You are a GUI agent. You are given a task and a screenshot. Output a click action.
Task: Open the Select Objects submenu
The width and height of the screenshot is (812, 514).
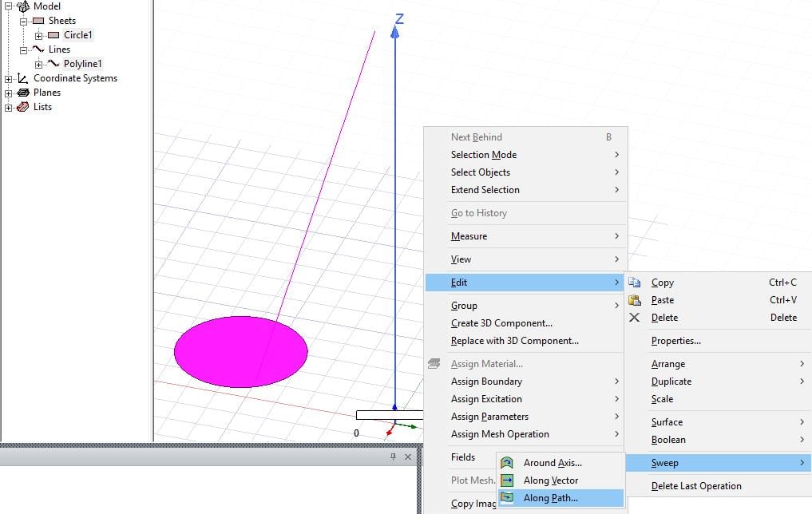click(x=526, y=172)
